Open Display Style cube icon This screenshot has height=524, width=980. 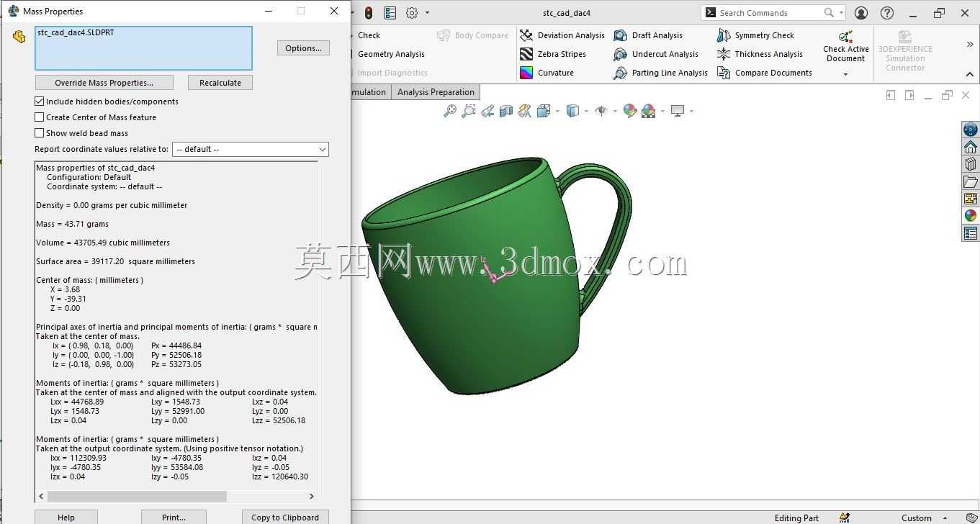coord(572,111)
